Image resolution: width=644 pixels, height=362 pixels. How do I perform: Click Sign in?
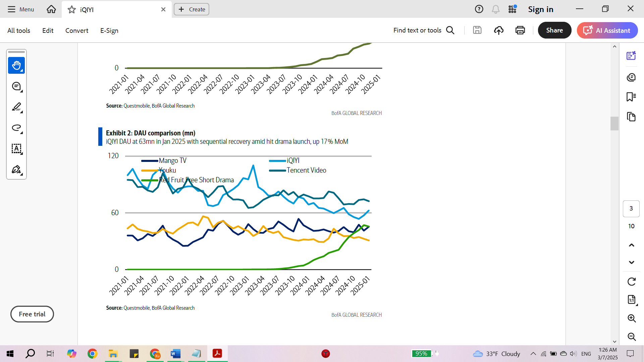[x=541, y=9]
